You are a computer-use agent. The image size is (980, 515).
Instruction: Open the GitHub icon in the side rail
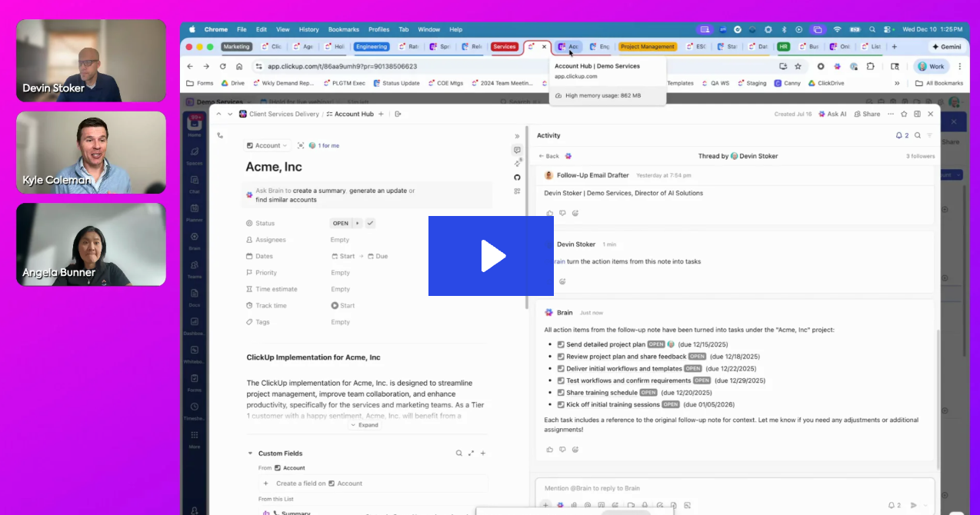517,177
